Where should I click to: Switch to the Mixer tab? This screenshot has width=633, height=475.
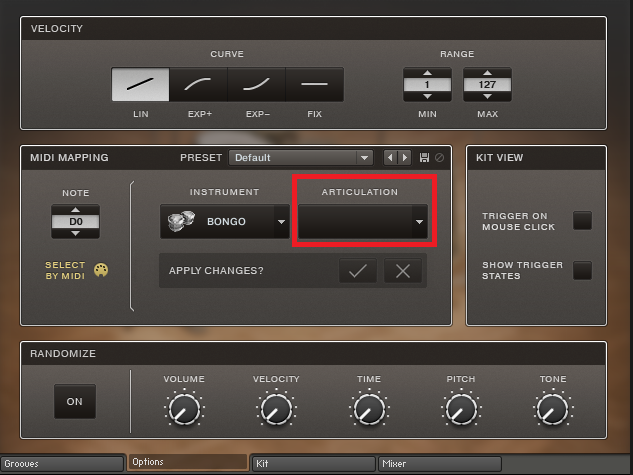[x=440, y=464]
